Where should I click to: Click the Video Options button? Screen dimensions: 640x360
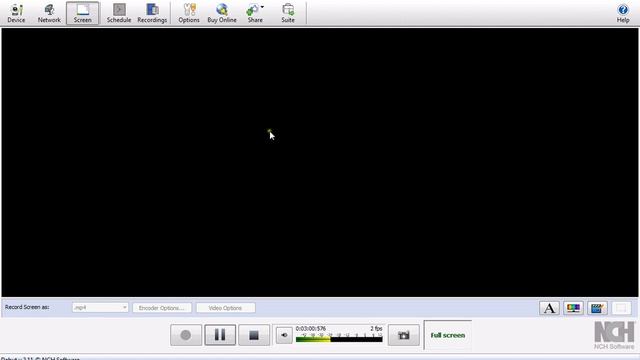225,308
